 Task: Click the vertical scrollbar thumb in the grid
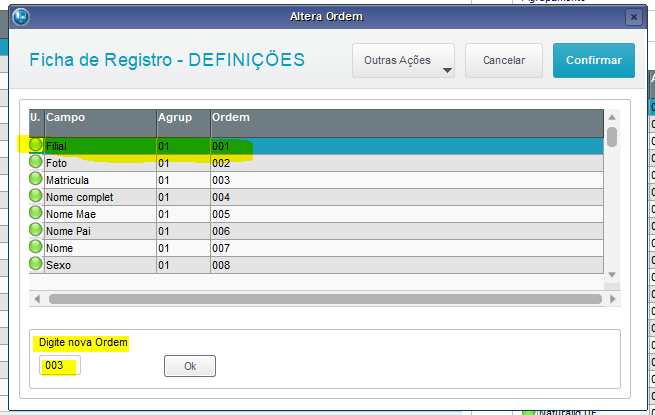(x=612, y=137)
